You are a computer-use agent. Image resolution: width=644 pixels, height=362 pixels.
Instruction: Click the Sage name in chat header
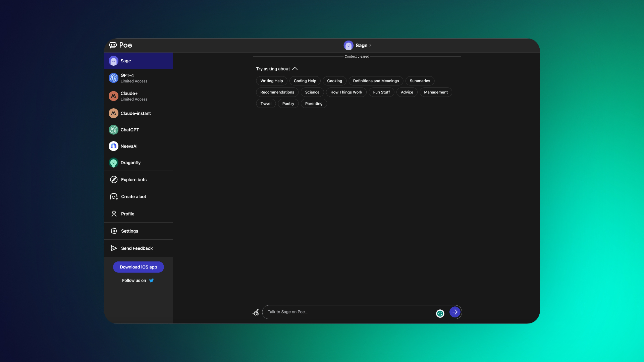[x=362, y=46]
